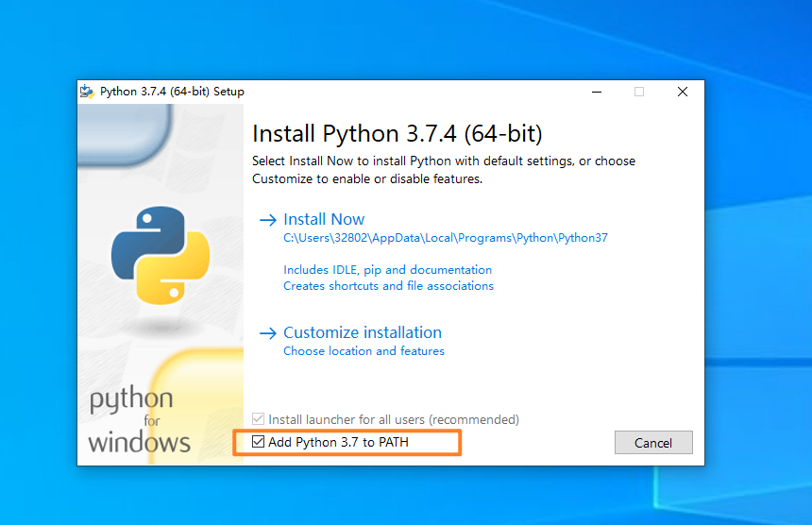Click the 'Add Python 3.7 to PATH' label text
The height and width of the screenshot is (525, 812).
click(x=338, y=442)
